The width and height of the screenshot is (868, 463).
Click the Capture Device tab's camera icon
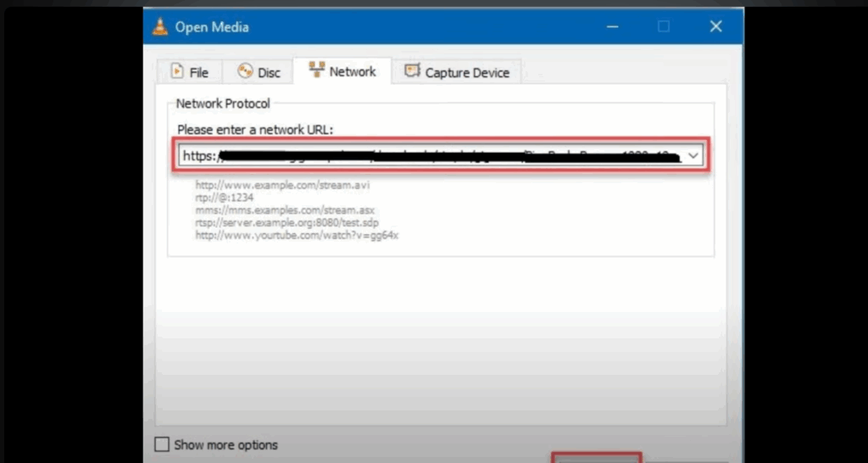click(413, 72)
